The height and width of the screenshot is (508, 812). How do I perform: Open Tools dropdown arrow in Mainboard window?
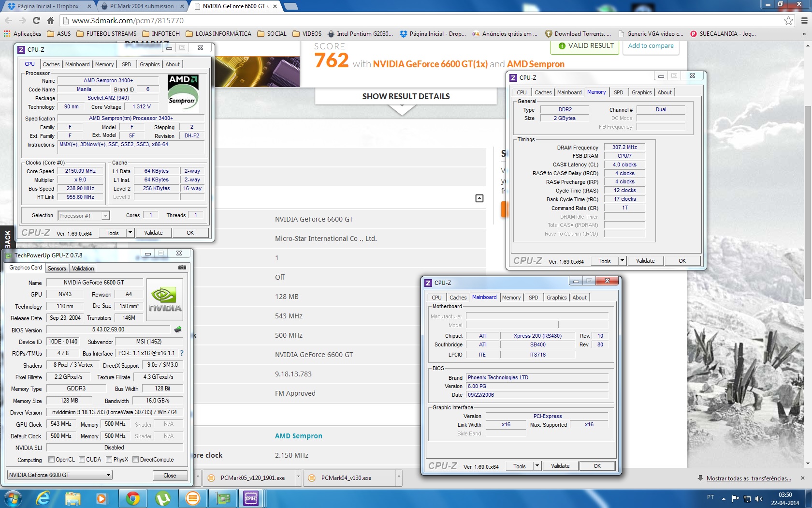(537, 466)
